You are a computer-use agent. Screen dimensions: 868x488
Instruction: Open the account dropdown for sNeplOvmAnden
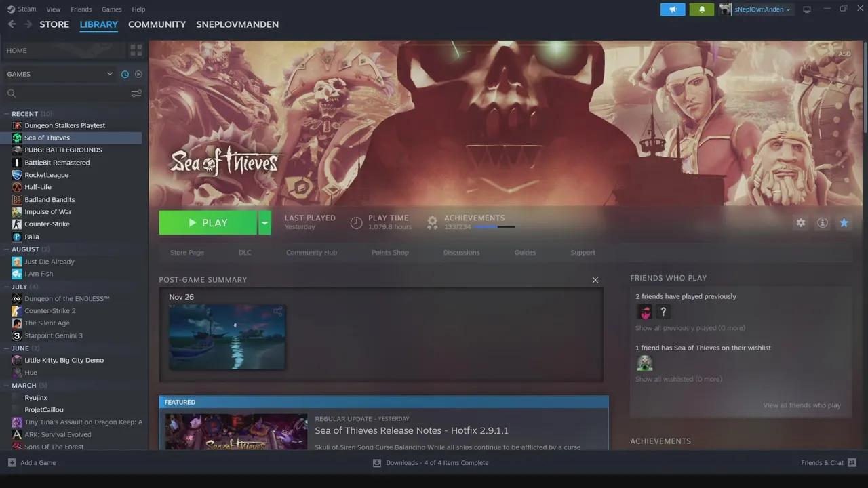755,9
